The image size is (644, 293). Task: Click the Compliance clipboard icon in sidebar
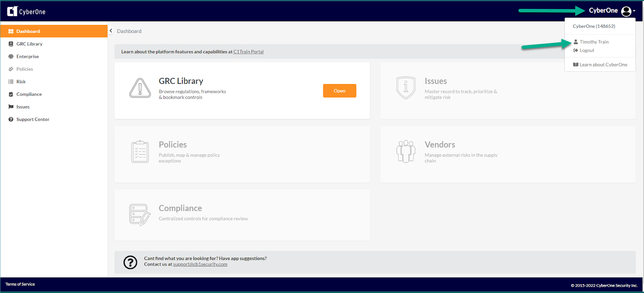[x=11, y=94]
